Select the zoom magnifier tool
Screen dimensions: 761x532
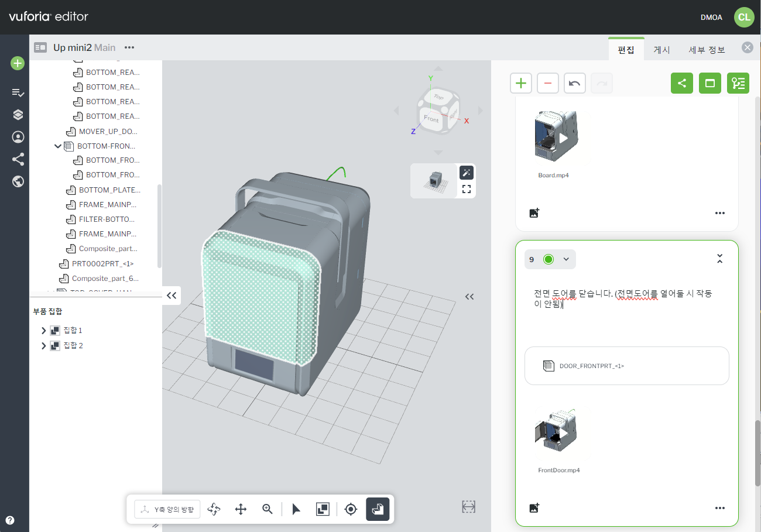[x=268, y=509]
